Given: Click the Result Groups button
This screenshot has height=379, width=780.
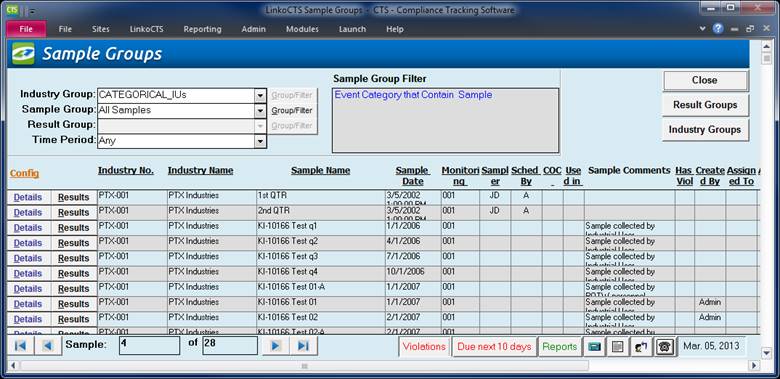Looking at the screenshot, I should pyautogui.click(x=705, y=105).
